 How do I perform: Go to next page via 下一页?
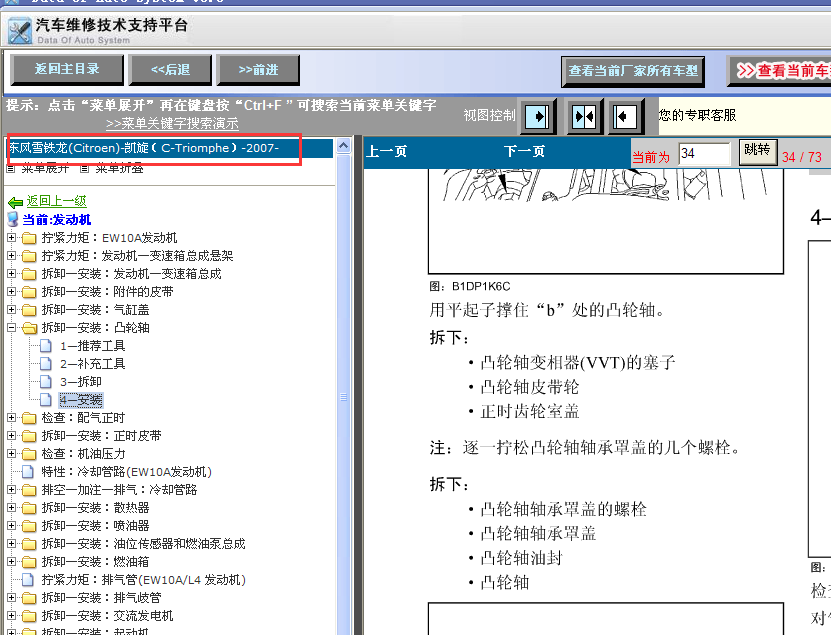pyautogui.click(x=524, y=152)
